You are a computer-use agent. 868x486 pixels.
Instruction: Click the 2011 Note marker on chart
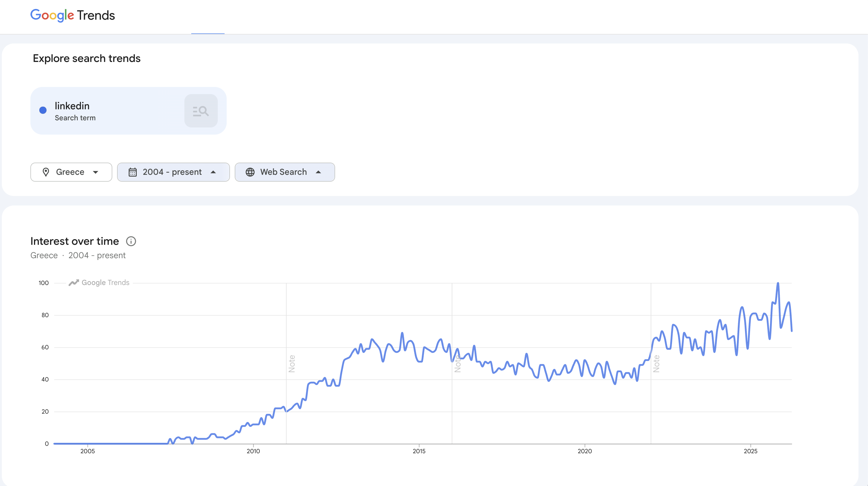coord(292,364)
